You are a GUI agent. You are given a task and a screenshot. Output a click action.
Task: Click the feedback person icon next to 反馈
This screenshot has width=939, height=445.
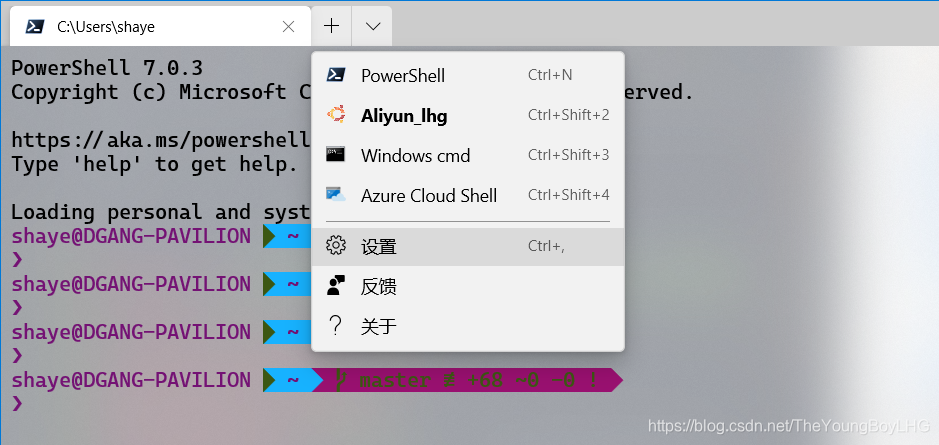click(x=335, y=286)
